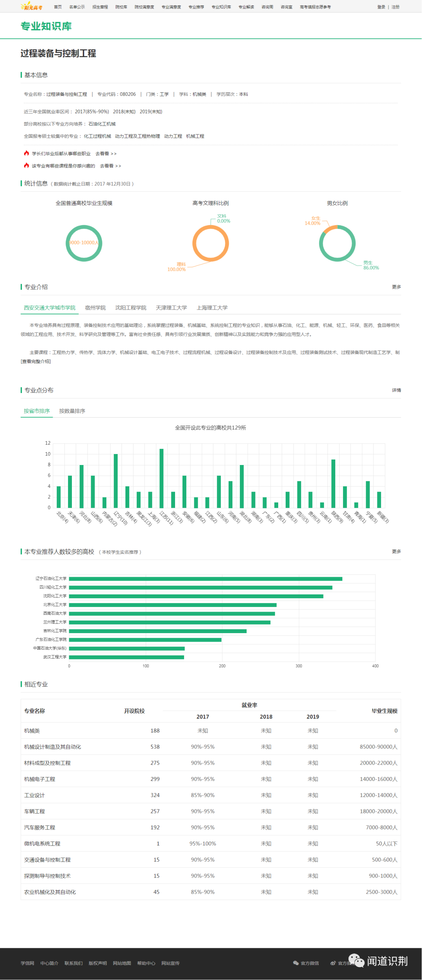Click the 登录 link
Viewport: 422px width, 980px height.
pyautogui.click(x=381, y=7)
